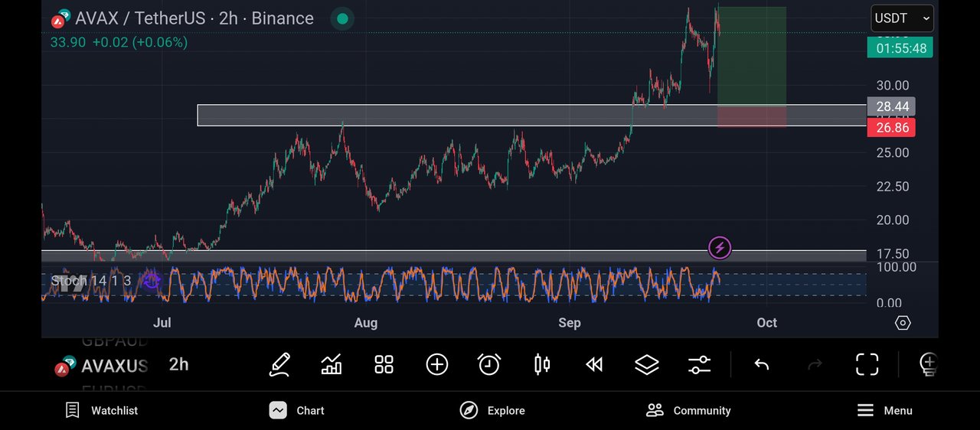This screenshot has width=980, height=430.
Task: Tap the purple lightning event marker
Action: point(719,248)
